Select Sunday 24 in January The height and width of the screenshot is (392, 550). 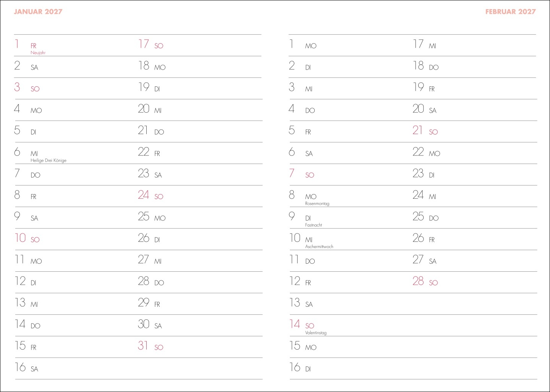tap(150, 195)
